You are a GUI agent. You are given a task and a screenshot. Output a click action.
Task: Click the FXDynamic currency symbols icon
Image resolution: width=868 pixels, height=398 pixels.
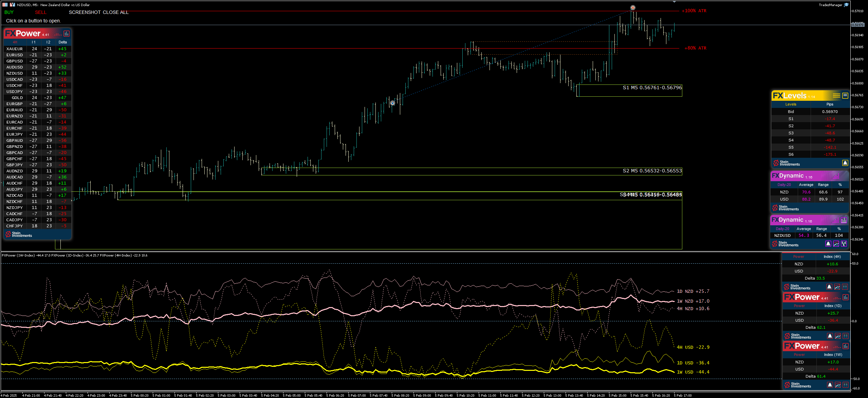click(x=844, y=244)
